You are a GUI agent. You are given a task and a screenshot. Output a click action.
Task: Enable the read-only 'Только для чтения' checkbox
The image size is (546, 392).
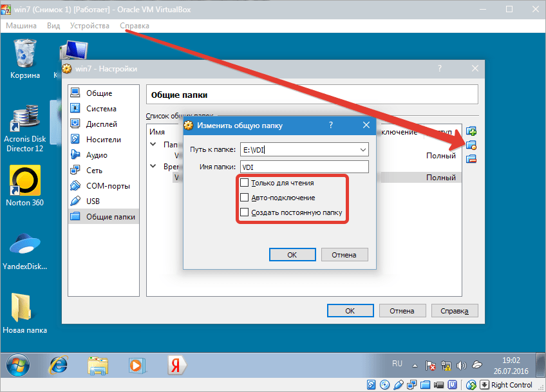click(244, 183)
